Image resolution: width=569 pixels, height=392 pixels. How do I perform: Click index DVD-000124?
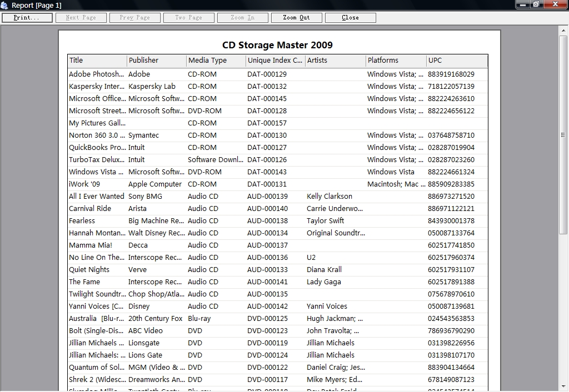[x=267, y=355]
